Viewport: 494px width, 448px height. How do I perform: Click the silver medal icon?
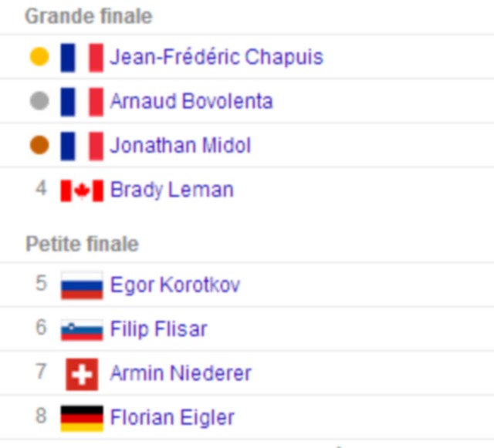pyautogui.click(x=39, y=101)
